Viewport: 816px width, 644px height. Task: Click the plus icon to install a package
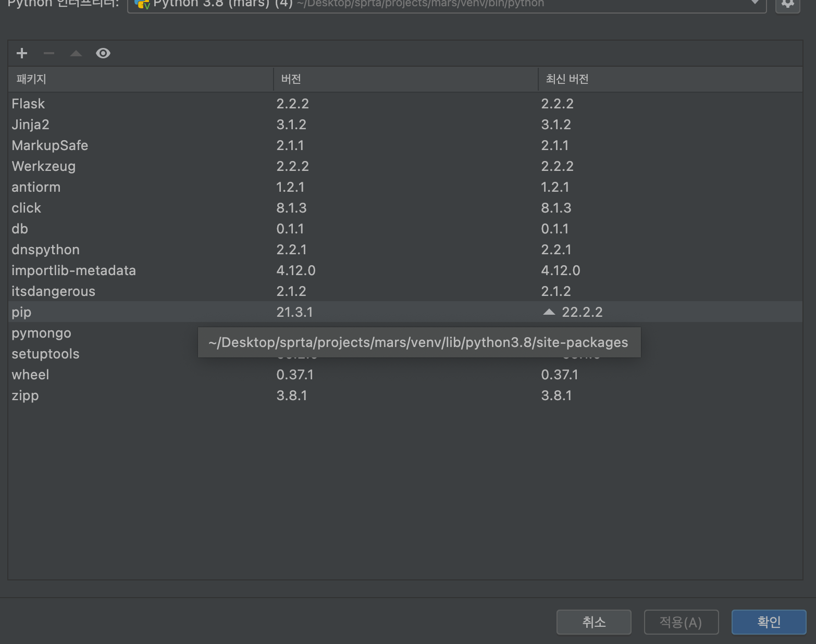(x=22, y=53)
